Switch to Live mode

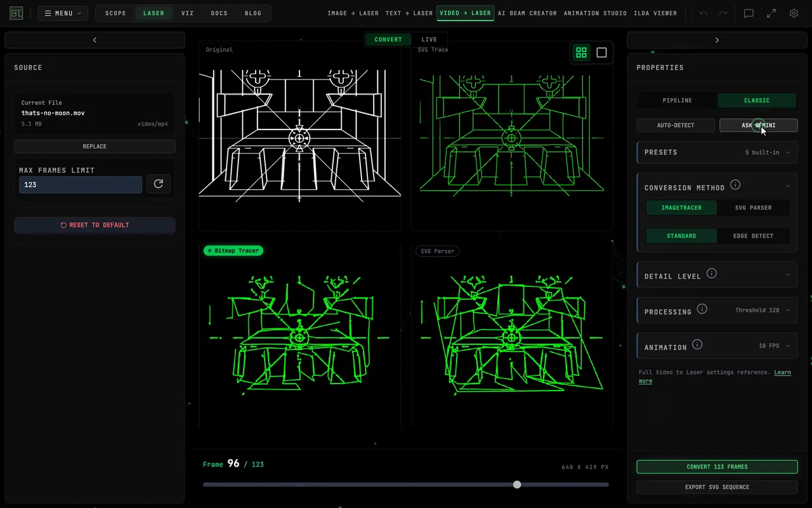point(429,39)
